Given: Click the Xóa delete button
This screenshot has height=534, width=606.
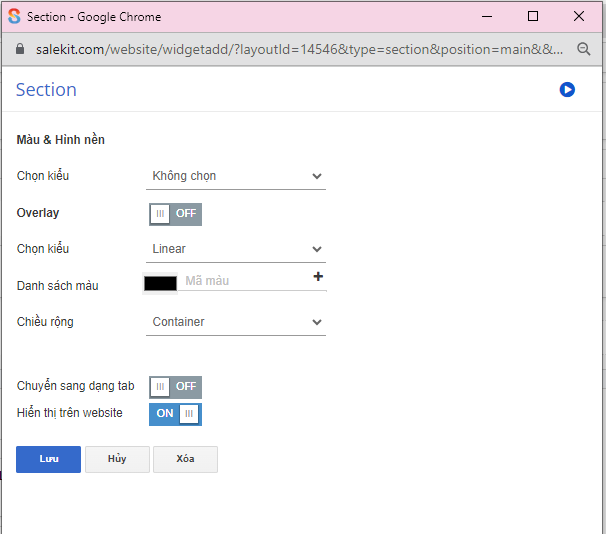Looking at the screenshot, I should point(185,459).
